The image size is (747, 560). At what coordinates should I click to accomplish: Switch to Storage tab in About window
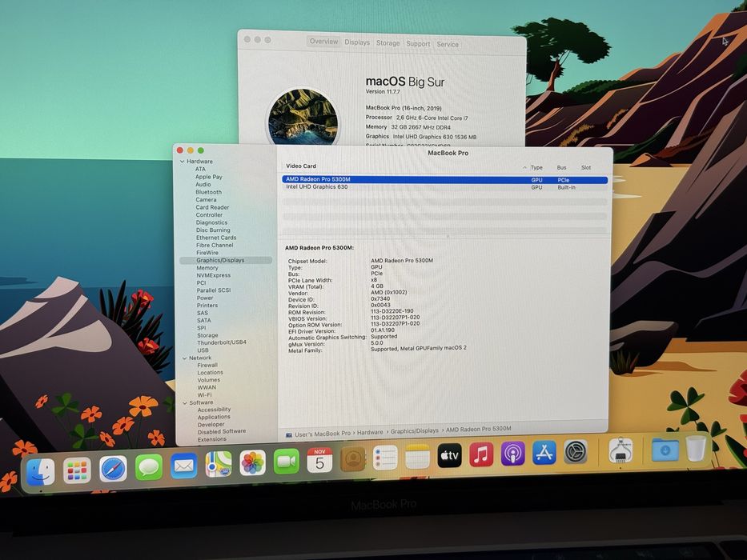(388, 43)
